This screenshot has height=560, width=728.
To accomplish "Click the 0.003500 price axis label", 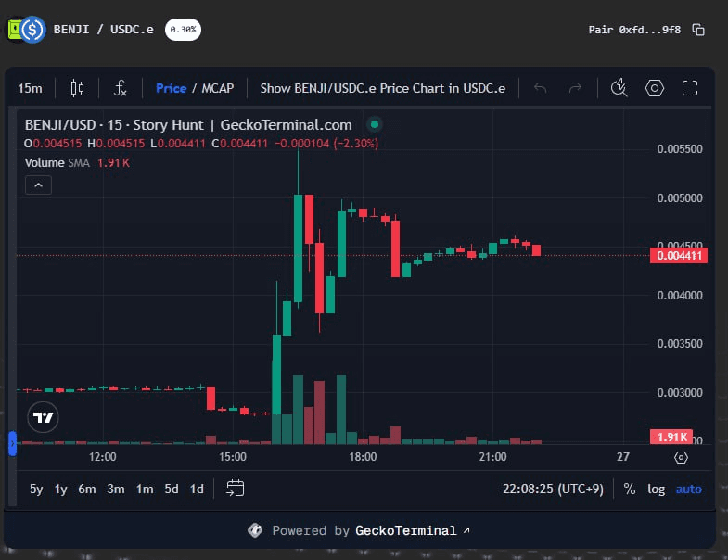I will pyautogui.click(x=680, y=344).
